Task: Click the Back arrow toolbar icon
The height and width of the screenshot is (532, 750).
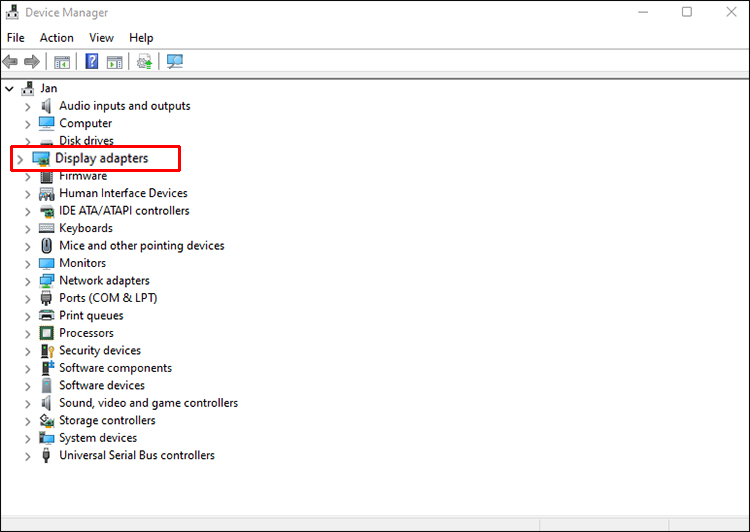Action: tap(10, 61)
